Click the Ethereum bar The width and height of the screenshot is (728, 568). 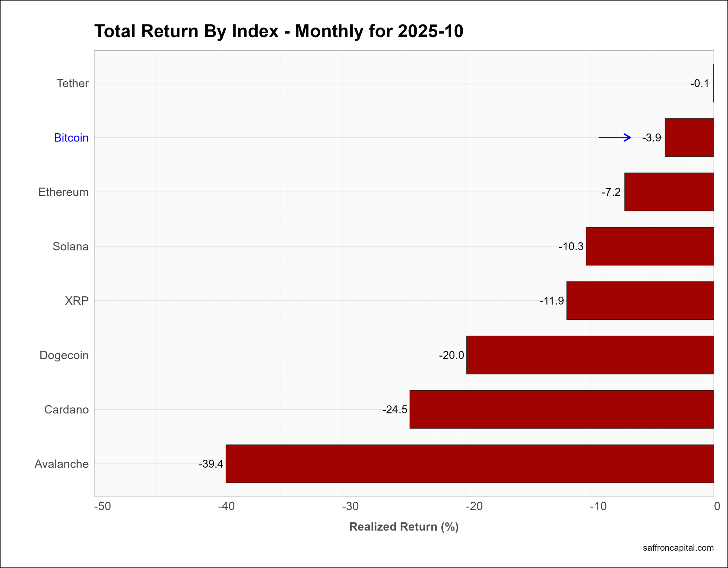click(669, 192)
